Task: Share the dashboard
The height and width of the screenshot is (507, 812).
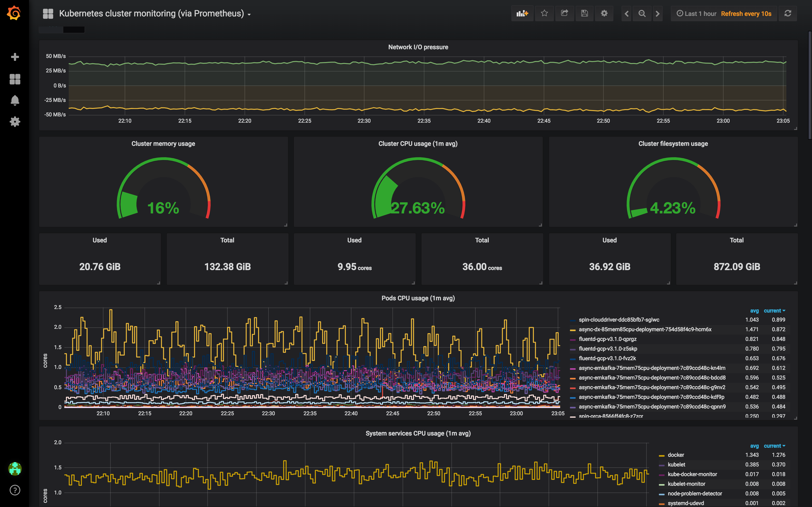Action: point(565,14)
